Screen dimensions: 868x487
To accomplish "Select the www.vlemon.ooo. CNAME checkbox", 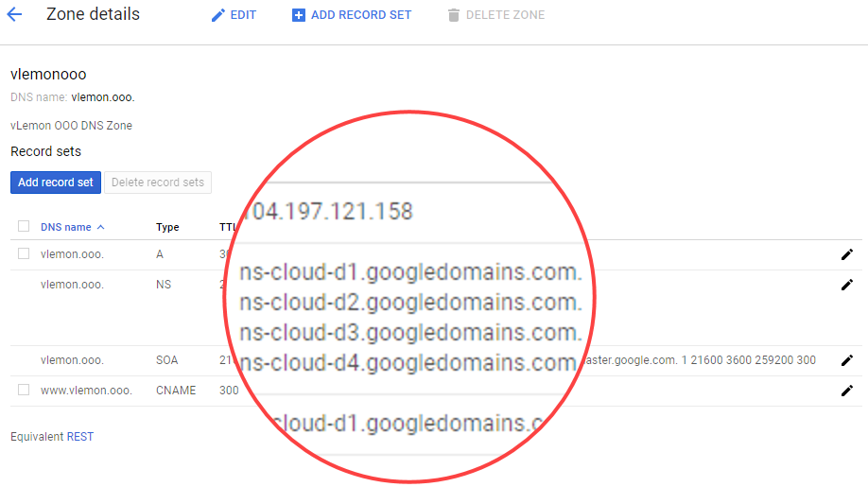I will tap(24, 390).
